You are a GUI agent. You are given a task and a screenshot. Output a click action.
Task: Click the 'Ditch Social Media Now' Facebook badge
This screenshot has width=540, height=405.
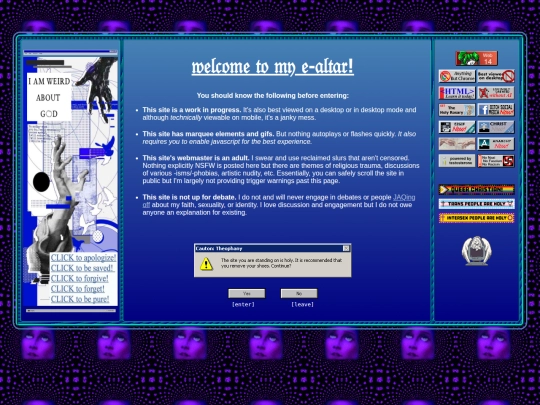pyautogui.click(x=496, y=110)
